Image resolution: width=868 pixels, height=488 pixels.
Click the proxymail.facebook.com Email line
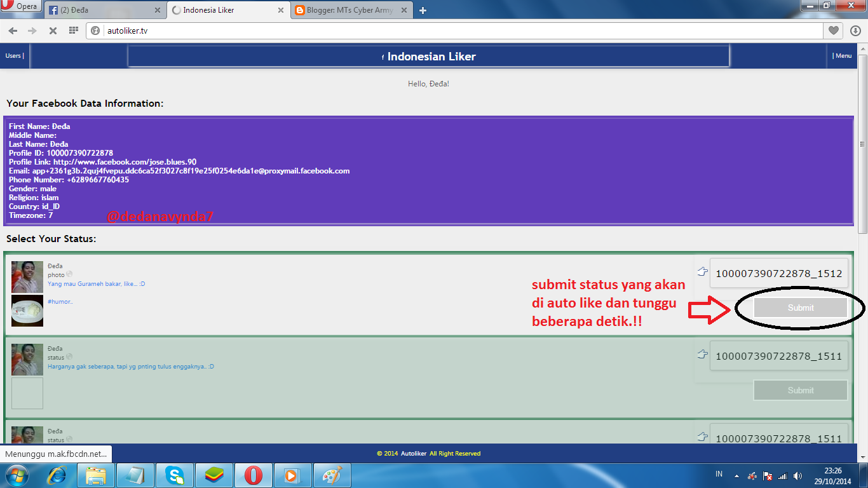179,171
